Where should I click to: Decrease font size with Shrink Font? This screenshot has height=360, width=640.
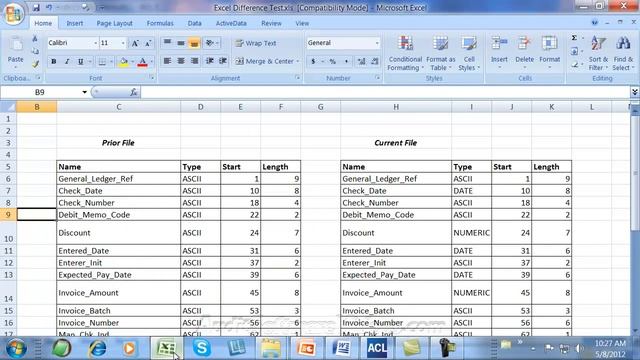click(x=148, y=43)
